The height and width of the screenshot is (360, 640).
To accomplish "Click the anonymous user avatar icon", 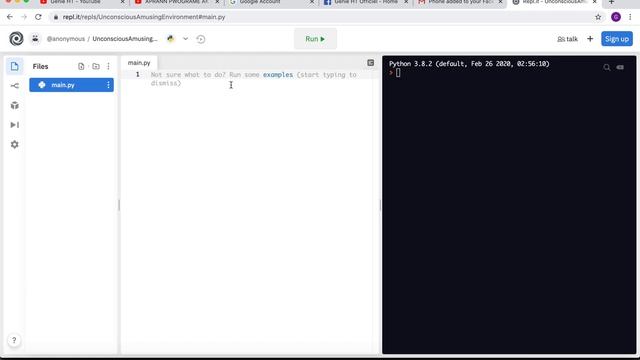I will [36, 39].
